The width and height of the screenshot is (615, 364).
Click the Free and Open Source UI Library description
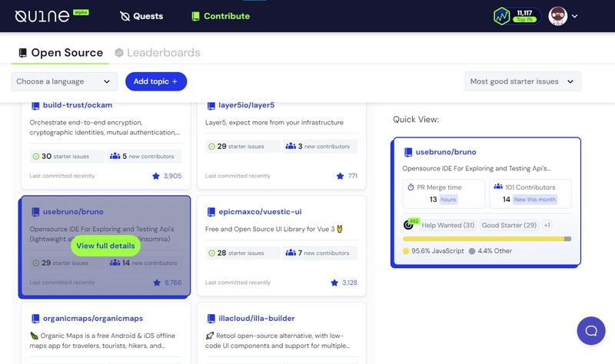point(274,229)
